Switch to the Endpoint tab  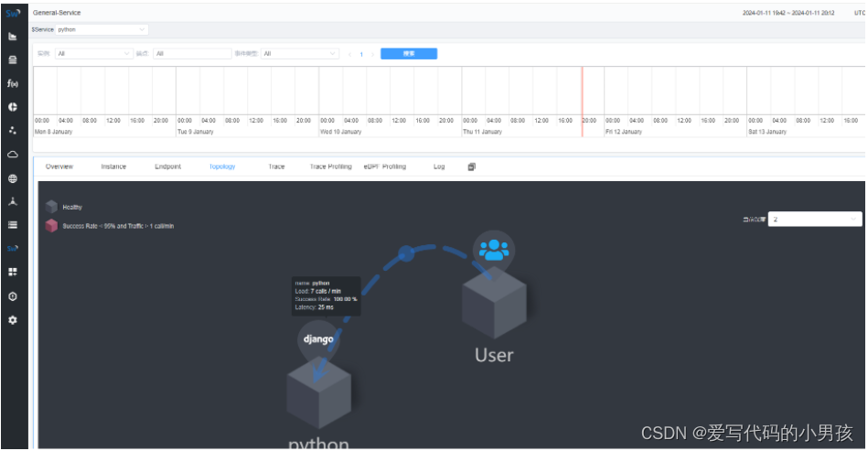[x=167, y=166]
